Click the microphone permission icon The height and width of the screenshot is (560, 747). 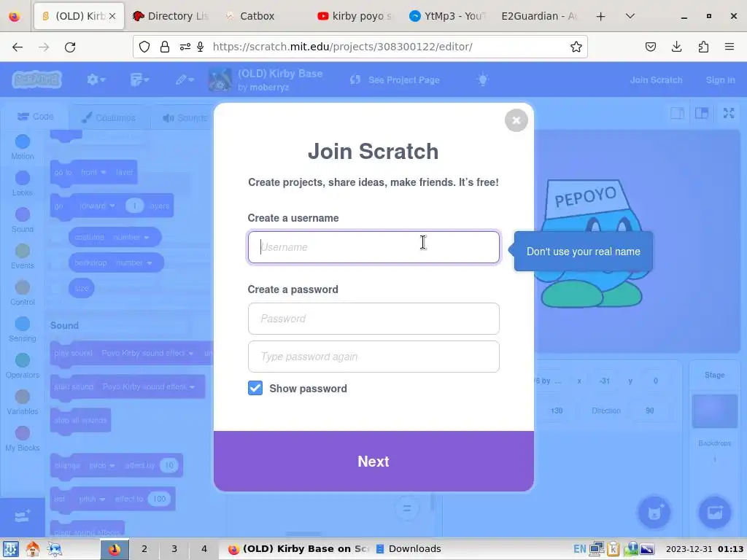point(201,47)
